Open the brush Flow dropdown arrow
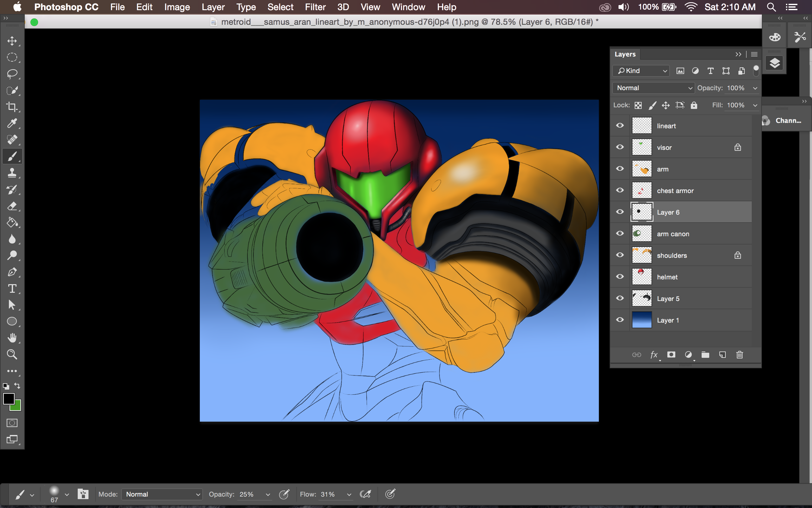The width and height of the screenshot is (812, 508). (349, 495)
